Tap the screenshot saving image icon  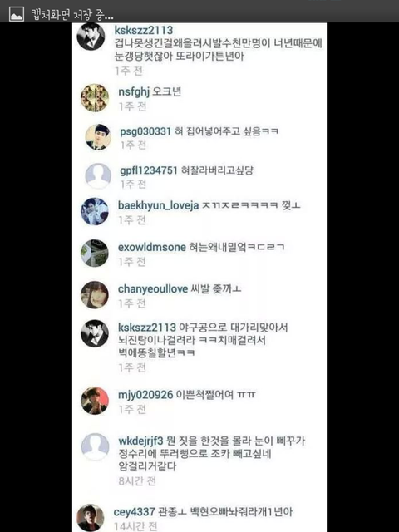point(17,14)
